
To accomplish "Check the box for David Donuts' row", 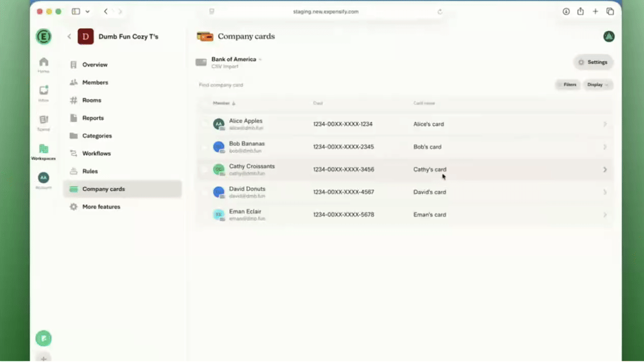I will click(x=204, y=192).
